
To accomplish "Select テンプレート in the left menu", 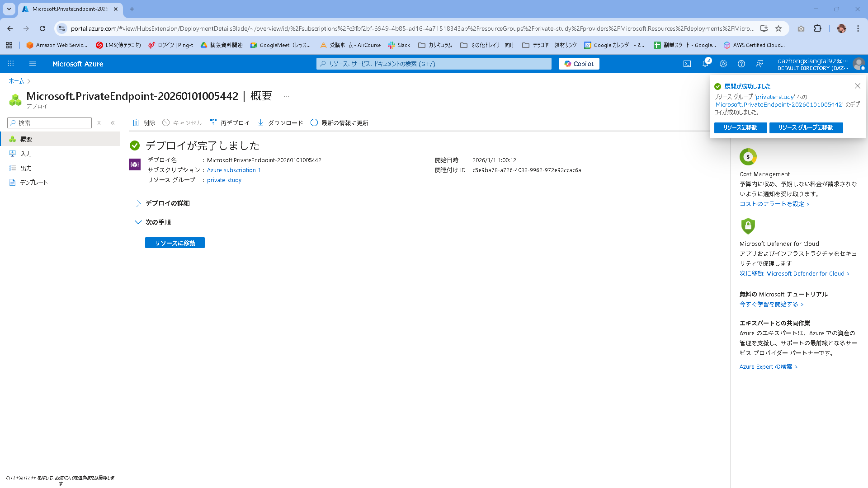I will click(x=33, y=183).
